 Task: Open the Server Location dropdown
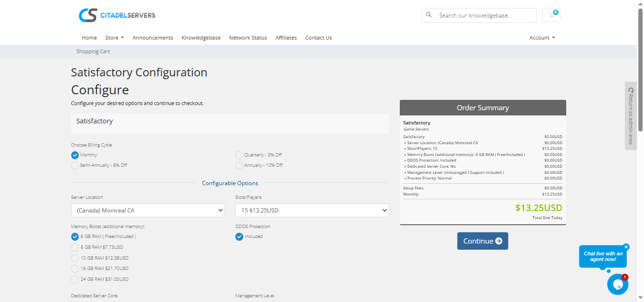(x=148, y=211)
